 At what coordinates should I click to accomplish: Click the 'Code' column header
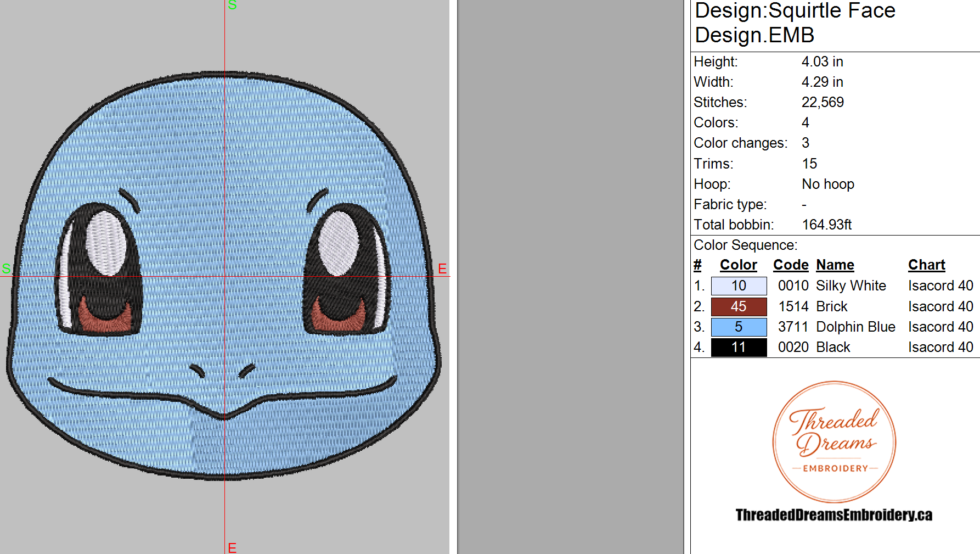[x=791, y=265]
